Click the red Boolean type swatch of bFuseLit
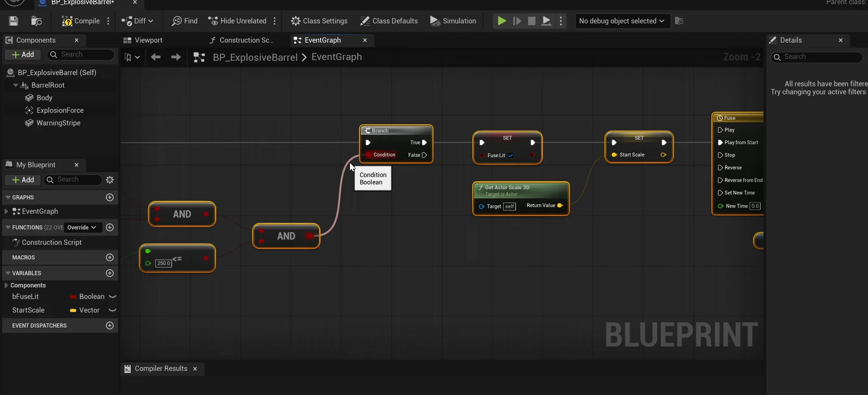Viewport: 868px width, 395px height. (x=73, y=297)
